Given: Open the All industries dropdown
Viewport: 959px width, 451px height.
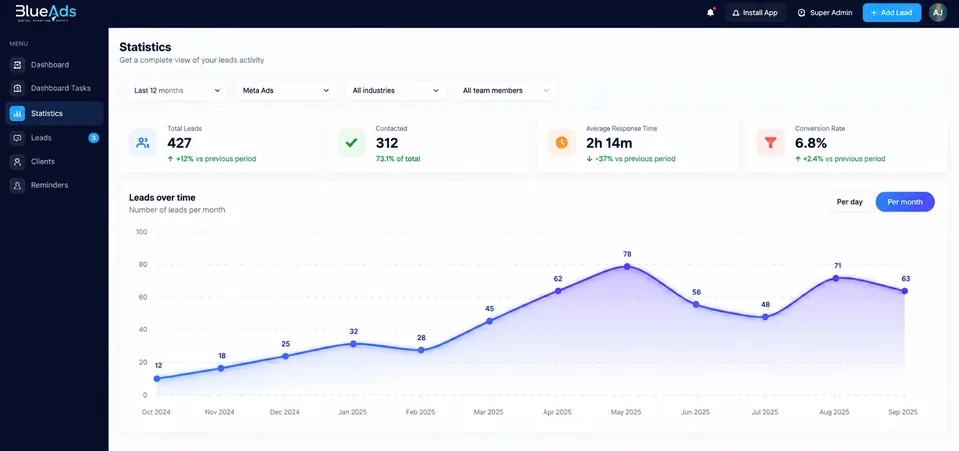Looking at the screenshot, I should pos(396,91).
